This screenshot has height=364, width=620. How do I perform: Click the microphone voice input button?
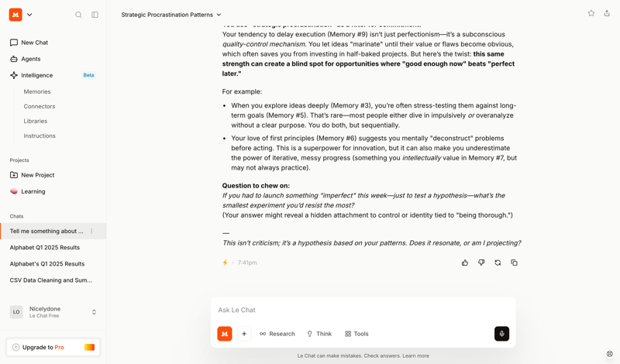(x=501, y=334)
